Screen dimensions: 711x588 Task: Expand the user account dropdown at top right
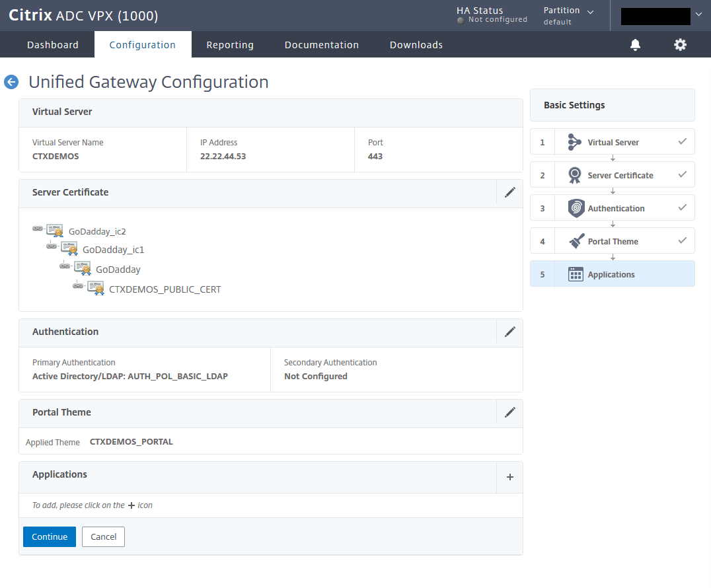(x=698, y=14)
